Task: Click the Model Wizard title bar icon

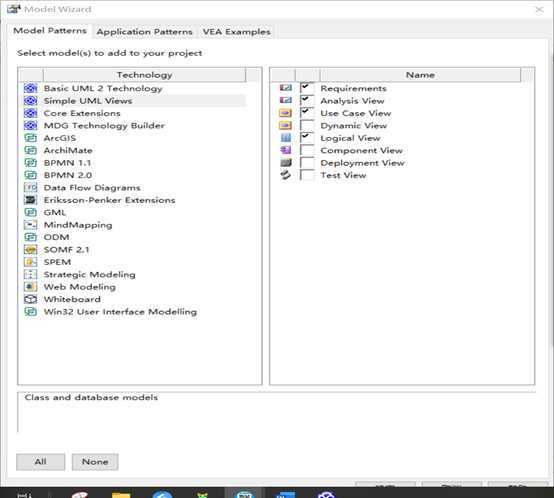Action: (13, 9)
